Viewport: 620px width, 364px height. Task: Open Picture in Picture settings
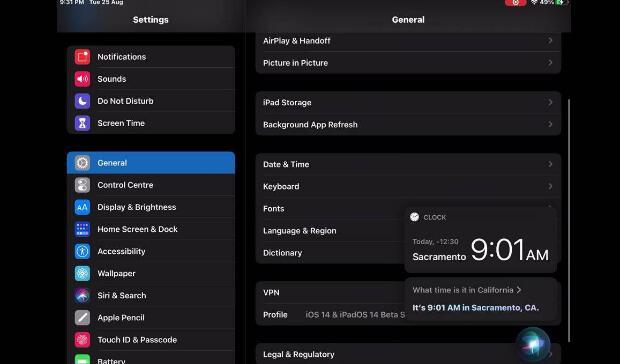pos(408,63)
